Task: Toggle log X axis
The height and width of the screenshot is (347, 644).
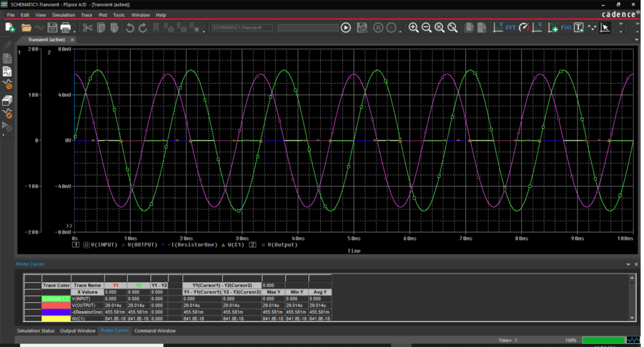Action: pyautogui.click(x=537, y=28)
